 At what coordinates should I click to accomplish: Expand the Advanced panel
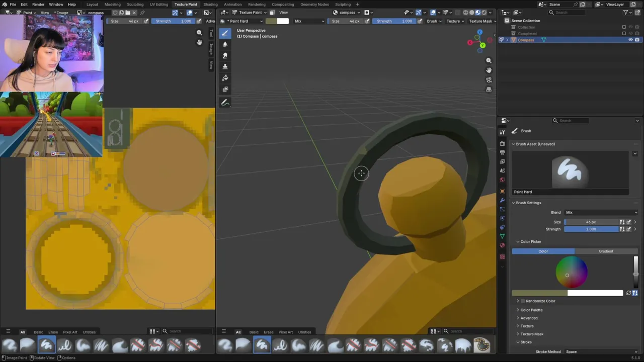click(x=529, y=318)
